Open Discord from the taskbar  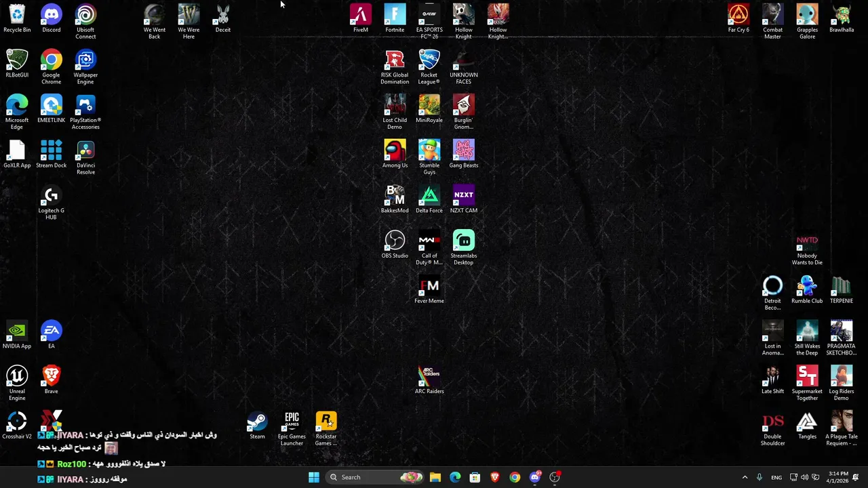pyautogui.click(x=535, y=477)
